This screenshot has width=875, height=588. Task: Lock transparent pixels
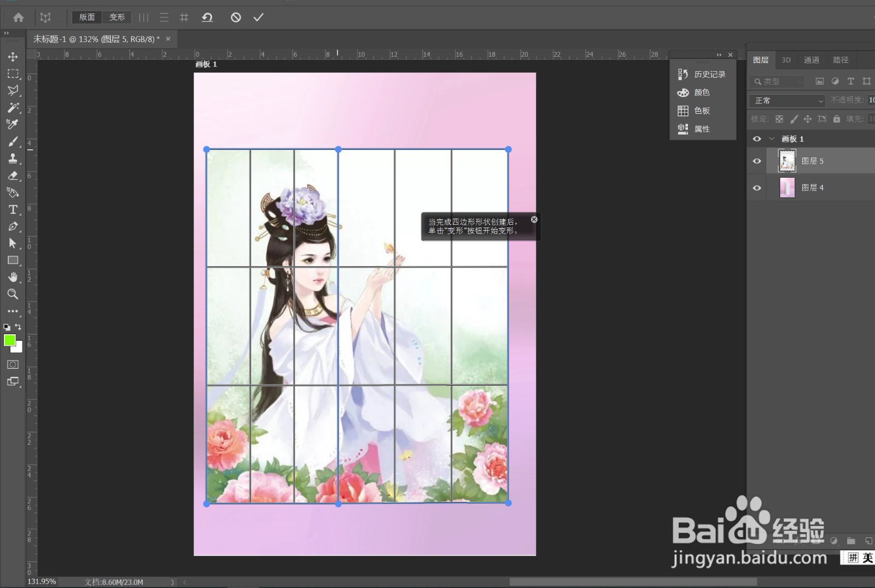779,119
